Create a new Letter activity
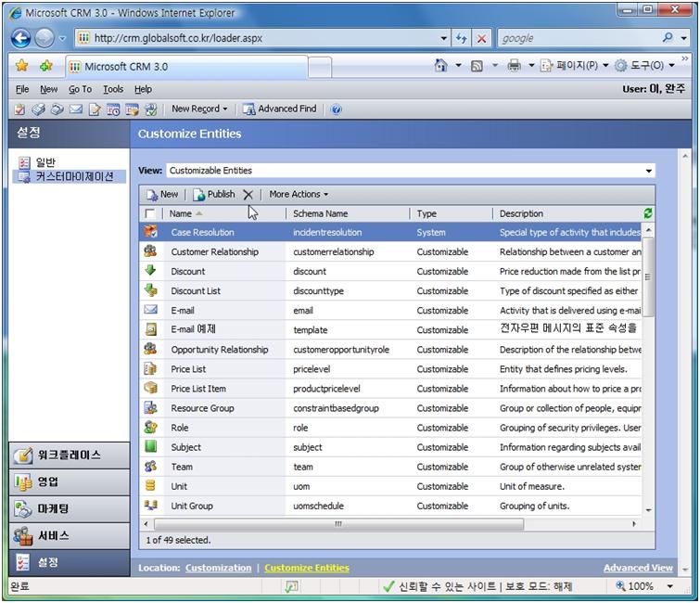Screen dimensions: 700x603 coord(95,109)
